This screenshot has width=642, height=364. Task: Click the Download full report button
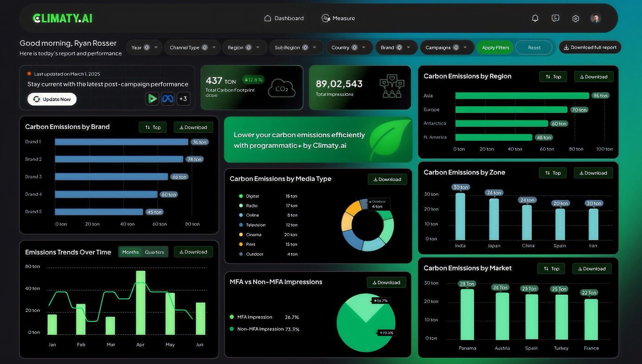[x=590, y=47]
